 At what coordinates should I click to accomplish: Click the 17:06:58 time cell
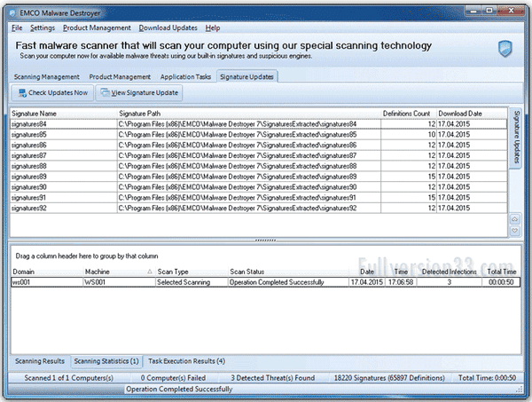401,282
